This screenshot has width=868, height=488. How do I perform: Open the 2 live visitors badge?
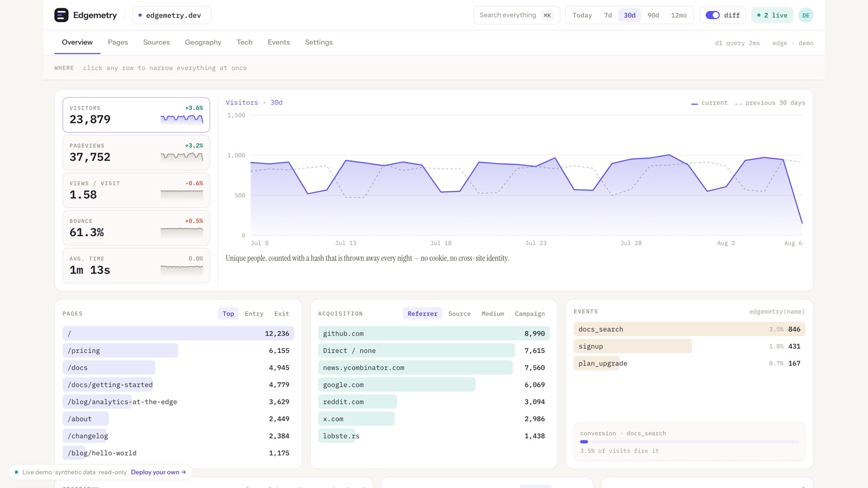point(772,15)
